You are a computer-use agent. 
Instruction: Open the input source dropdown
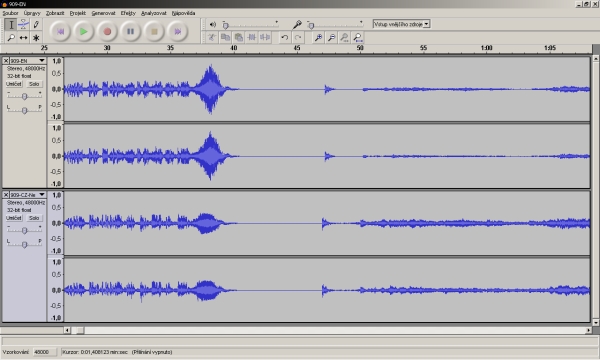pos(401,24)
